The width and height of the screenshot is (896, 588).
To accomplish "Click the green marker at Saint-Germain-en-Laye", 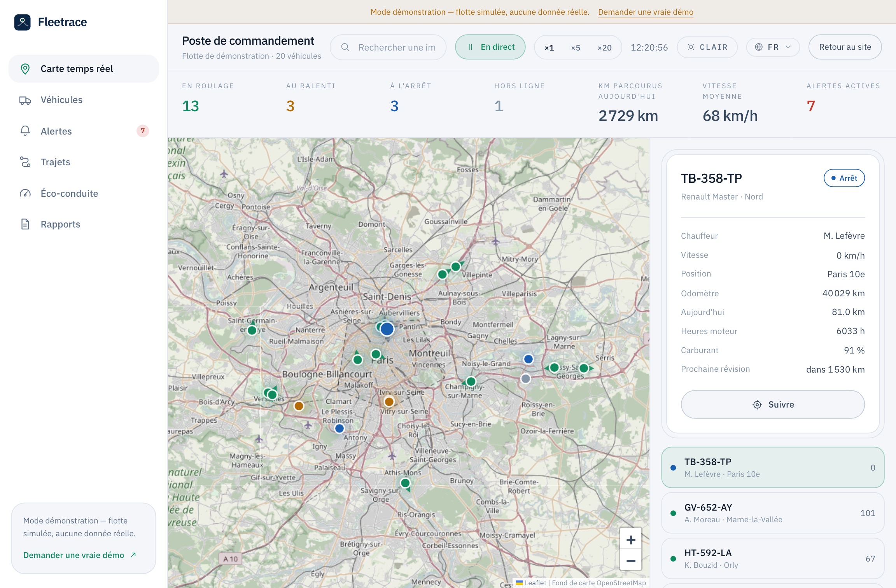I will click(x=252, y=331).
